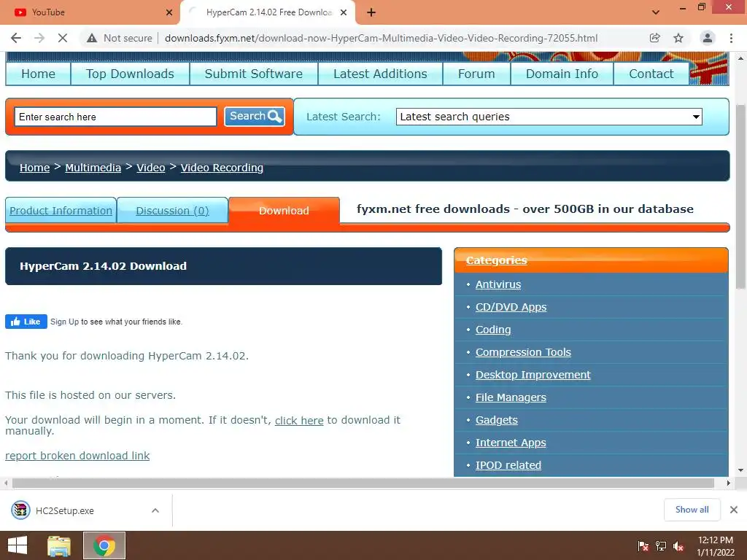747x560 pixels.
Task: Open Latest search queries dropdown
Action: [549, 117]
